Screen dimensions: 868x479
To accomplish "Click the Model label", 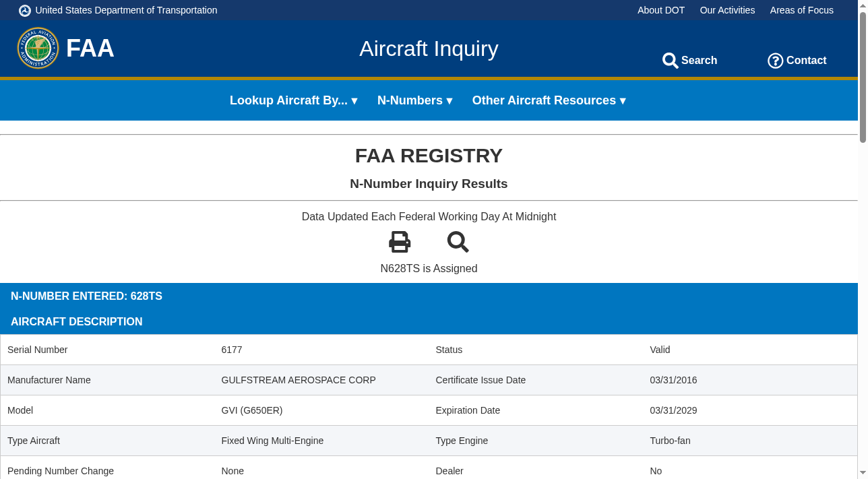I will point(20,410).
